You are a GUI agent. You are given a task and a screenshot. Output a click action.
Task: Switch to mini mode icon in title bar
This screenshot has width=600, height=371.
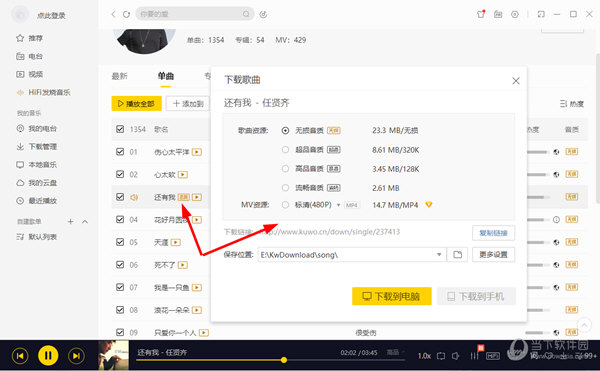[x=541, y=14]
